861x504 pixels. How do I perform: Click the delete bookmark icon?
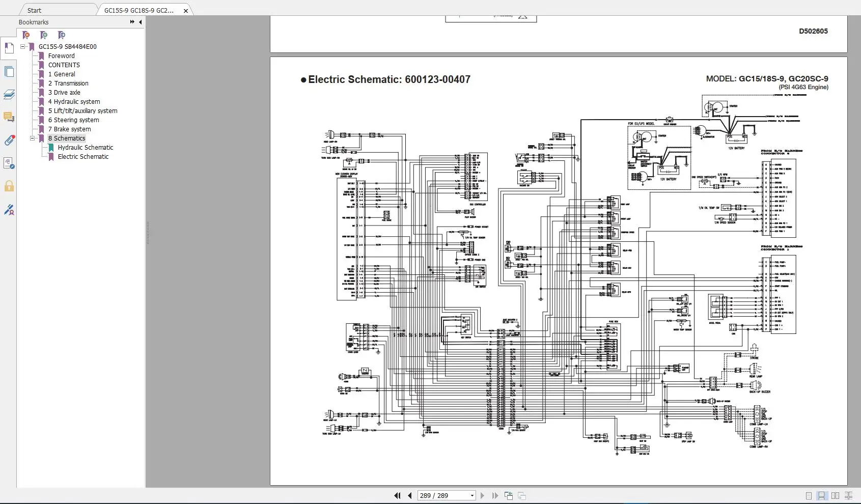[x=26, y=35]
